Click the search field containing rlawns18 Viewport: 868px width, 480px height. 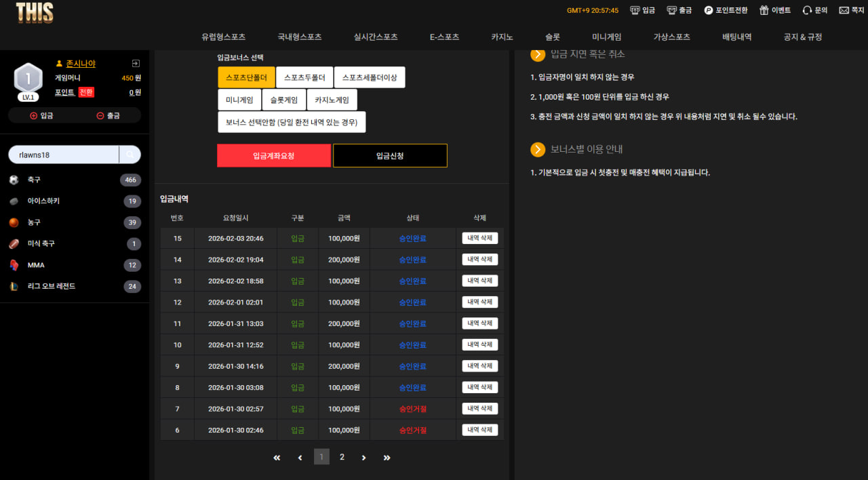[64, 155]
